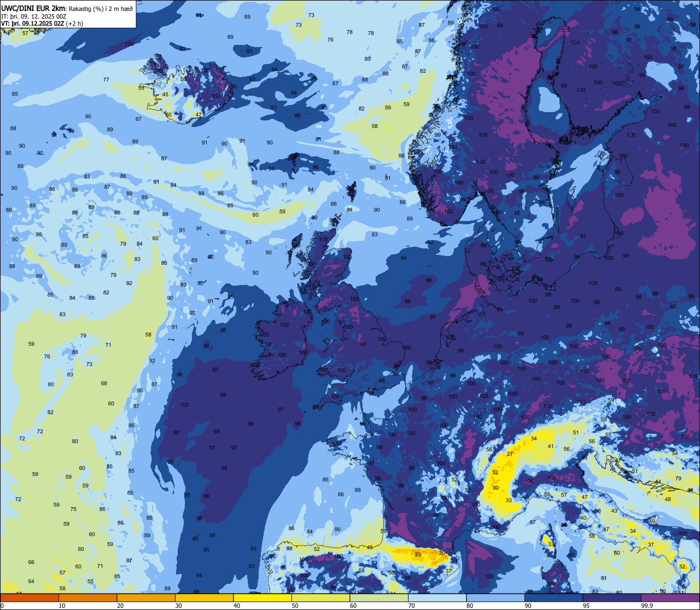Click the 20–30 amber legend swatch
This screenshot has width=700, height=610.
coord(146,597)
